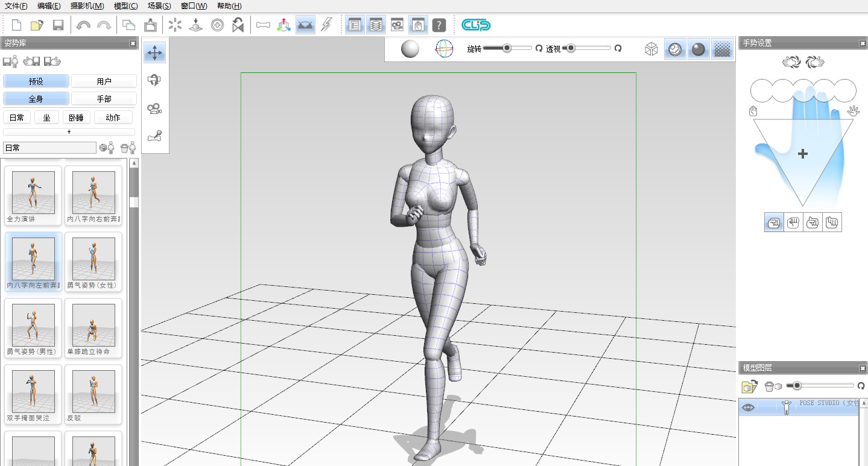This screenshot has width=868, height=466.
Task: Redo the undone action
Action: click(x=104, y=25)
